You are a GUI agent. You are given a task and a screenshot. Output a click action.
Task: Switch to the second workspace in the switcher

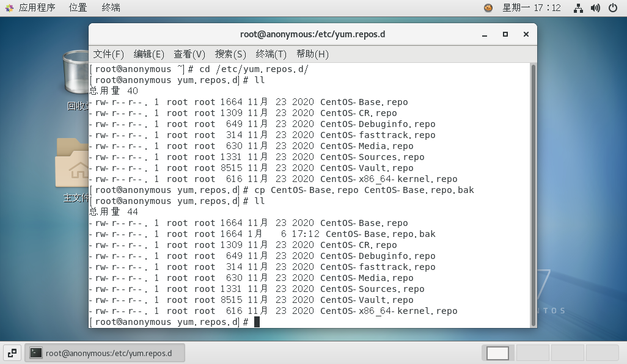533,353
